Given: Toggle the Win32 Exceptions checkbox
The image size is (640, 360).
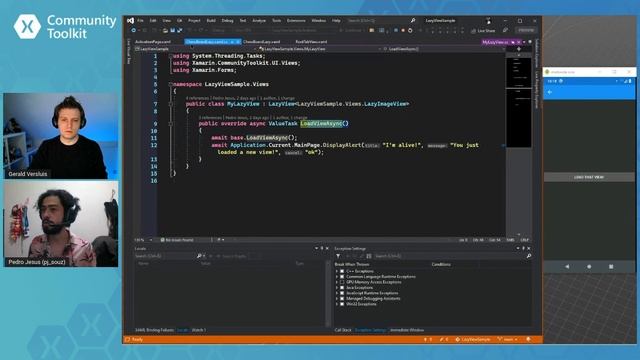Looking at the screenshot, I should (x=342, y=304).
